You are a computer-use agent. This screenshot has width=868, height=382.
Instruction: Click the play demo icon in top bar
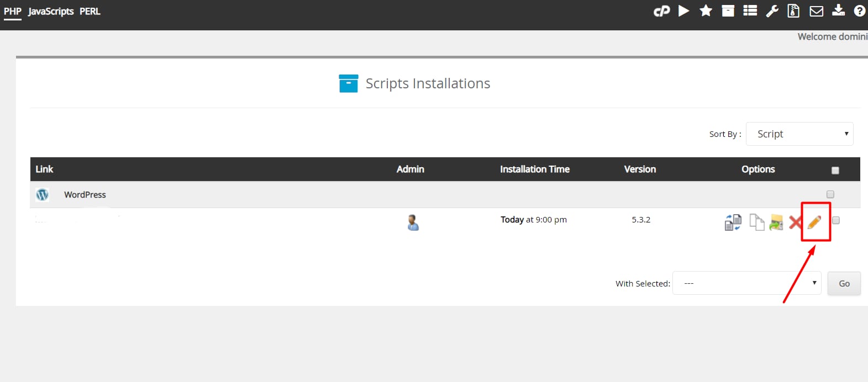(x=683, y=11)
